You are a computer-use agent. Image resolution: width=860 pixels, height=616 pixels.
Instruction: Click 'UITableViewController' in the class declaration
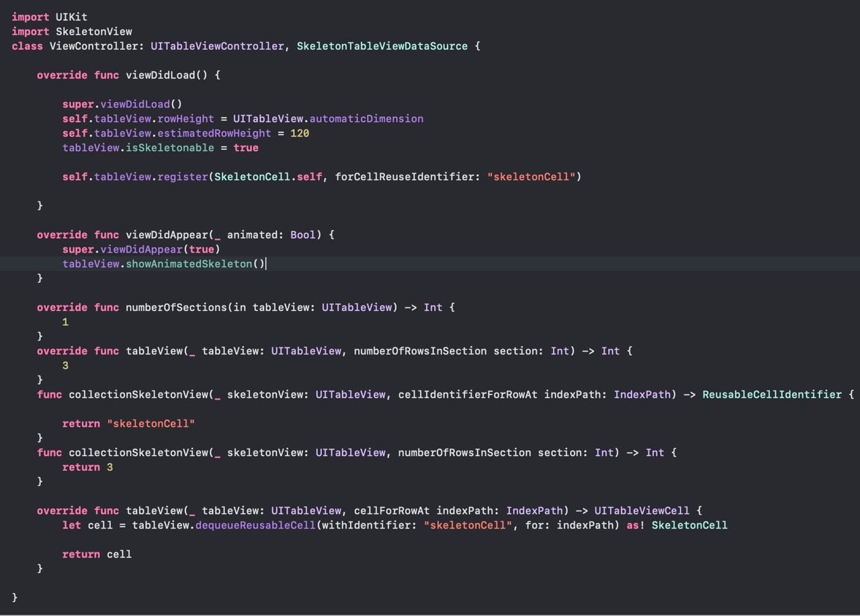pyautogui.click(x=217, y=46)
